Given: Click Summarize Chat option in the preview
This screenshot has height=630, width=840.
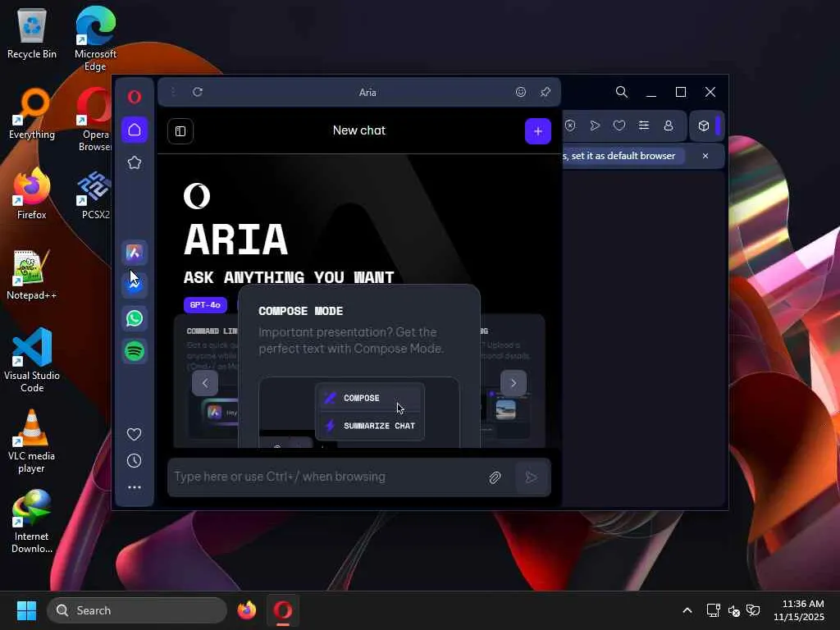Looking at the screenshot, I should click(372, 426).
